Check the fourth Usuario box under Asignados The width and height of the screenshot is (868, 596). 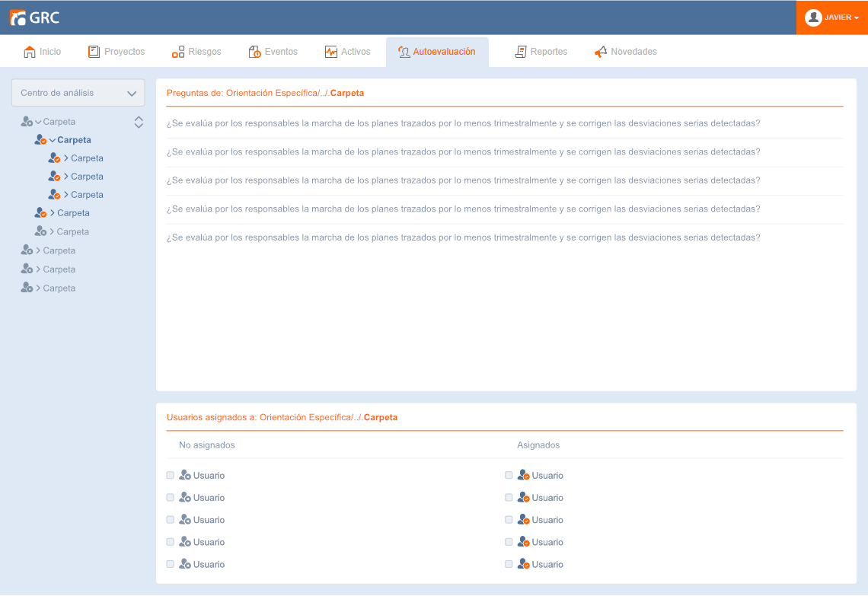coord(509,542)
